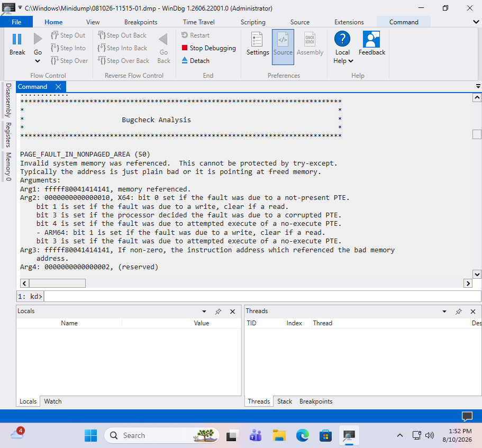Click Step Out Back

122,35
